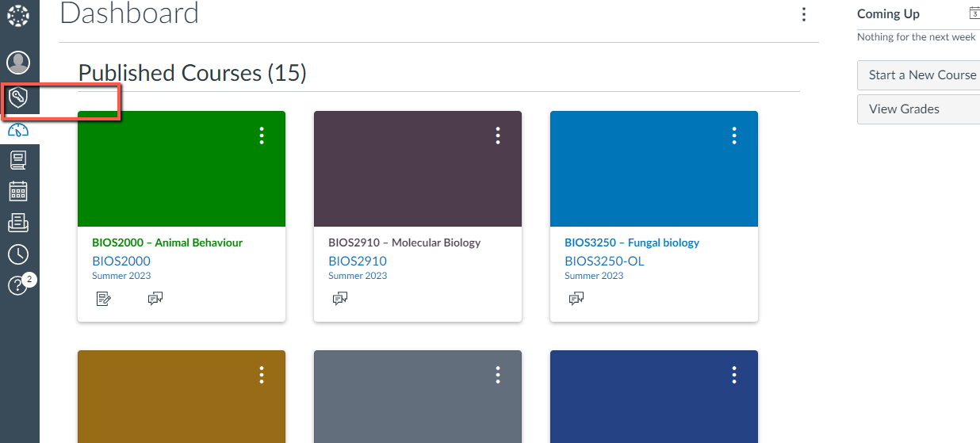Image resolution: width=980 pixels, height=443 pixels.
Task: Click the brown course card header
Action: click(x=182, y=396)
